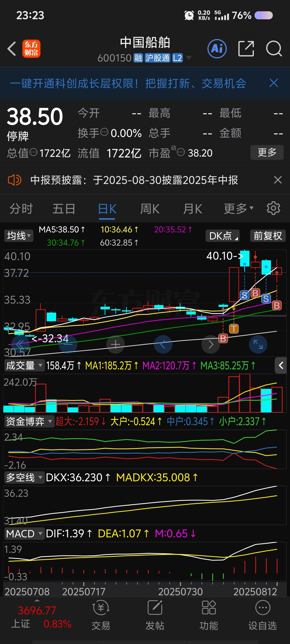Expand stock title dropdown arrow
The height and width of the screenshot is (644, 290).
pos(189,58)
